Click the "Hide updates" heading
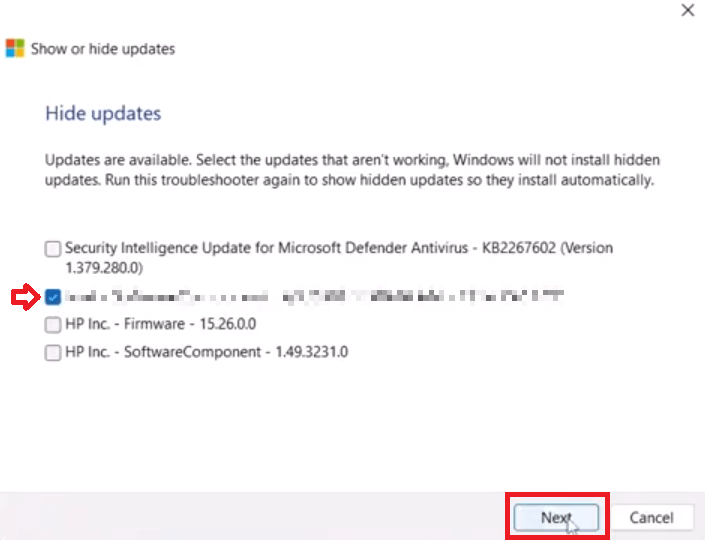Viewport: 705px width, 540px height. point(103,113)
